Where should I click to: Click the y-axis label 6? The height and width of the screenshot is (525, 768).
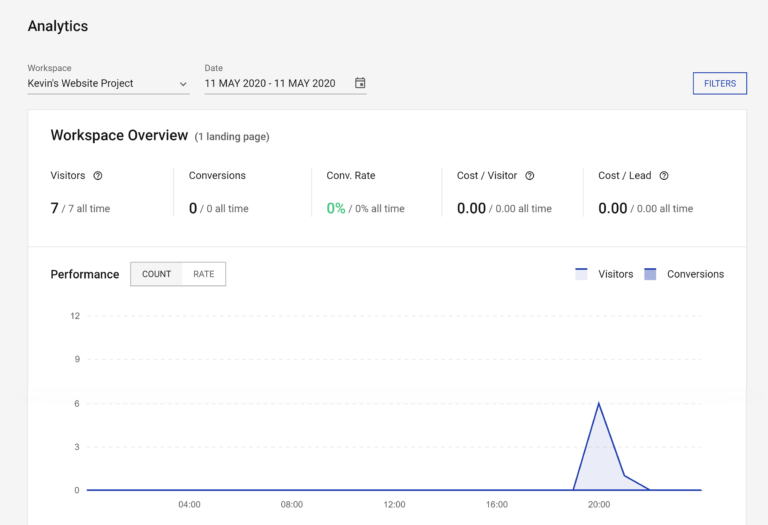click(77, 404)
